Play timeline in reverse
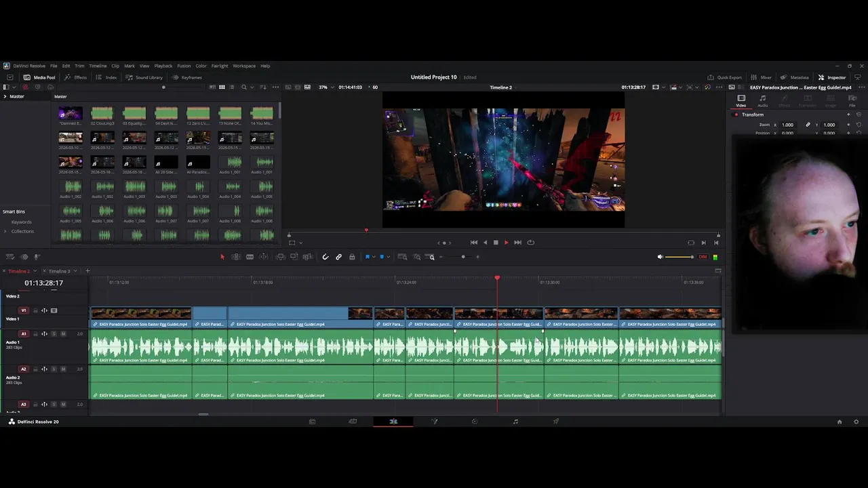Screen dimensions: 868x488 coord(485,243)
